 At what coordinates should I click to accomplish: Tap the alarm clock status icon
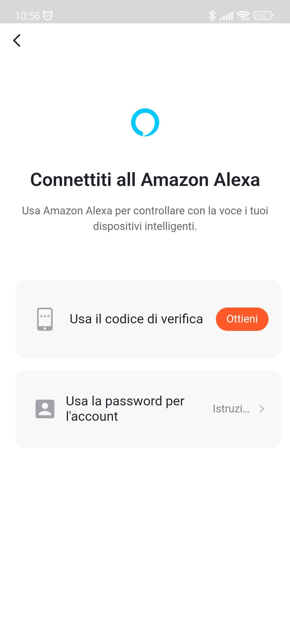(x=48, y=15)
